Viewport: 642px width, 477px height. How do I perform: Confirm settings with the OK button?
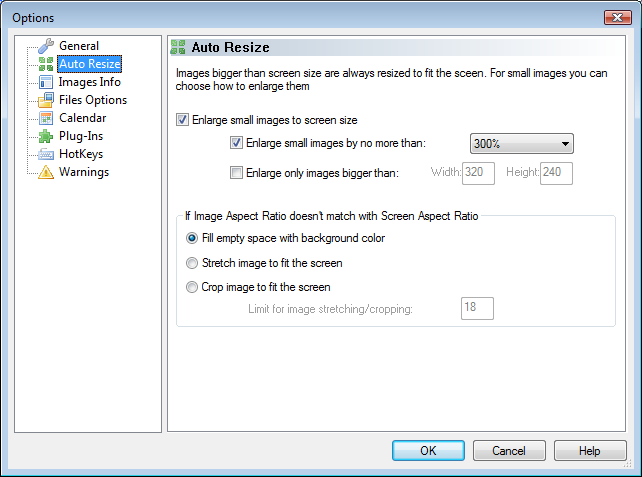(428, 451)
